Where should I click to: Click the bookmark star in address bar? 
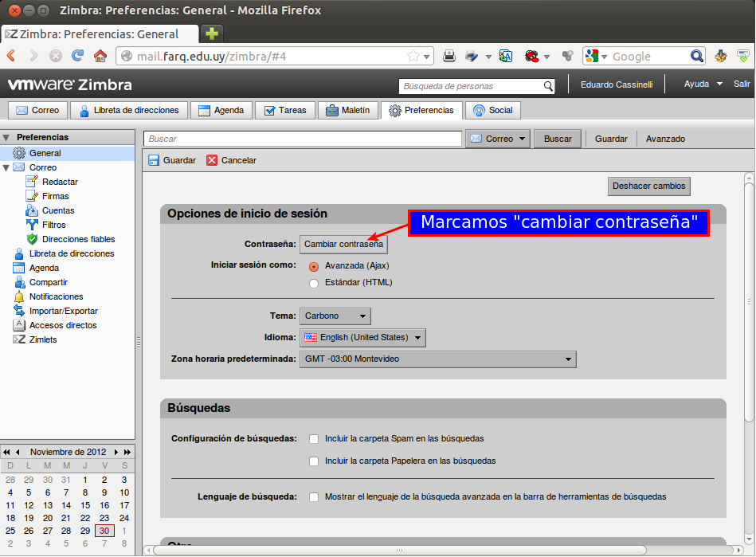[x=413, y=56]
